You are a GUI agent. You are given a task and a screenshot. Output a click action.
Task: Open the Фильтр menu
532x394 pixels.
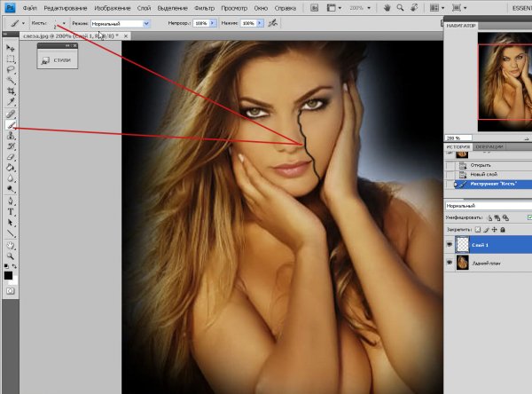(204, 8)
